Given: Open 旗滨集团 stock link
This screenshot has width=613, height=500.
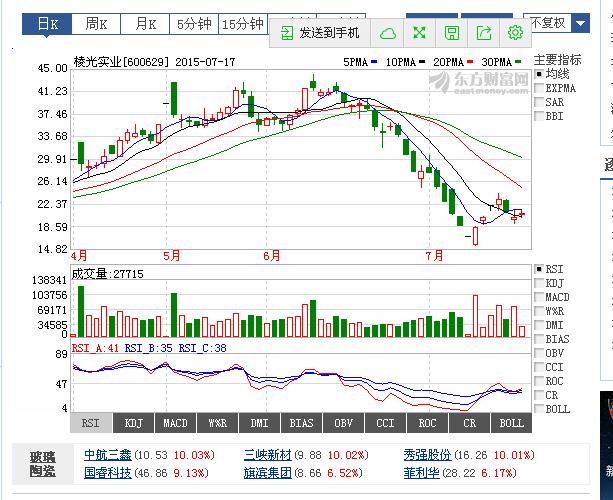Looking at the screenshot, I should pos(267,472).
